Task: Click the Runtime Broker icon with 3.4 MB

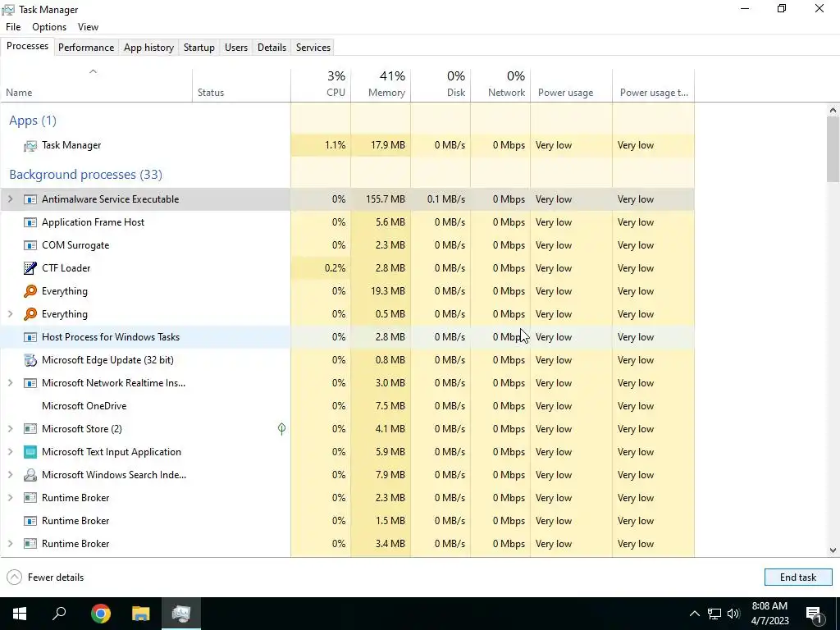Action: pyautogui.click(x=30, y=544)
